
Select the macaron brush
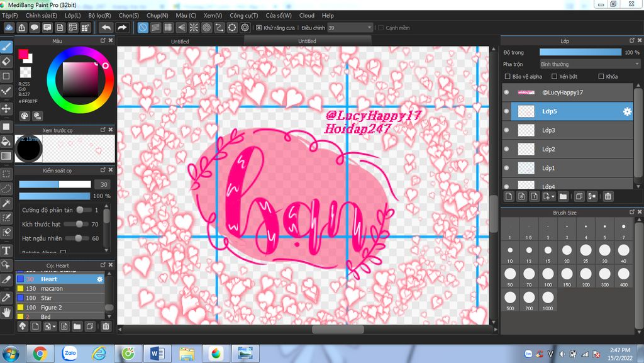click(x=52, y=288)
